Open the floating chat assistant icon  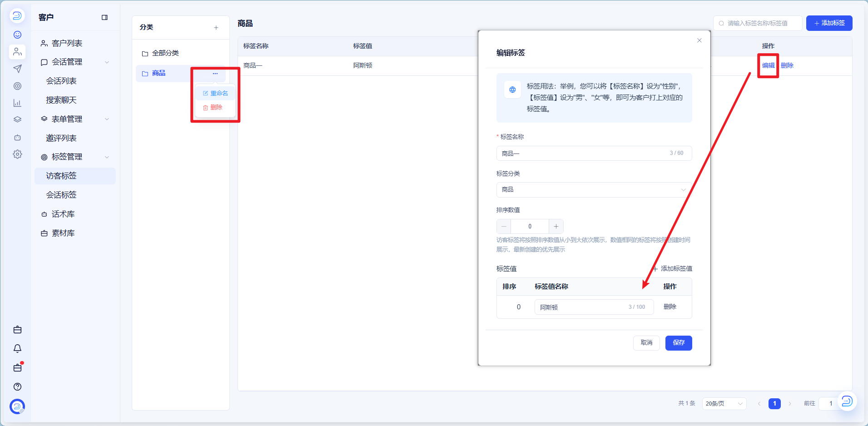point(847,401)
